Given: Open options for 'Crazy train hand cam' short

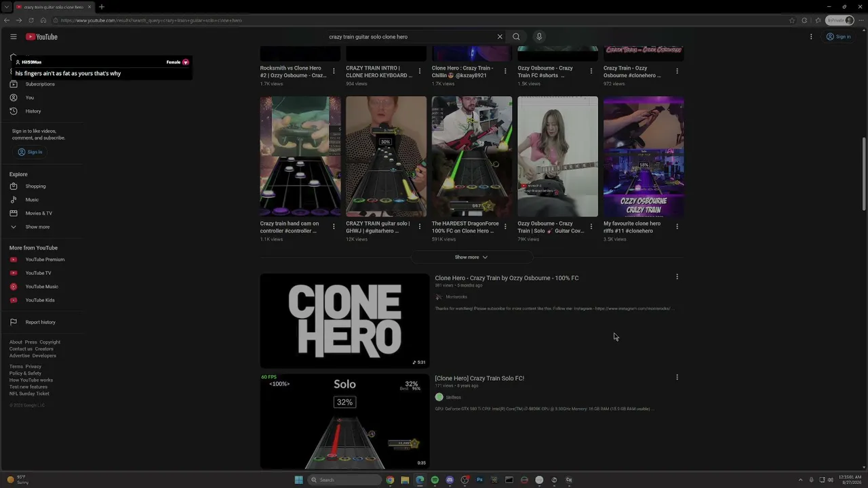Looking at the screenshot, I should (x=334, y=226).
